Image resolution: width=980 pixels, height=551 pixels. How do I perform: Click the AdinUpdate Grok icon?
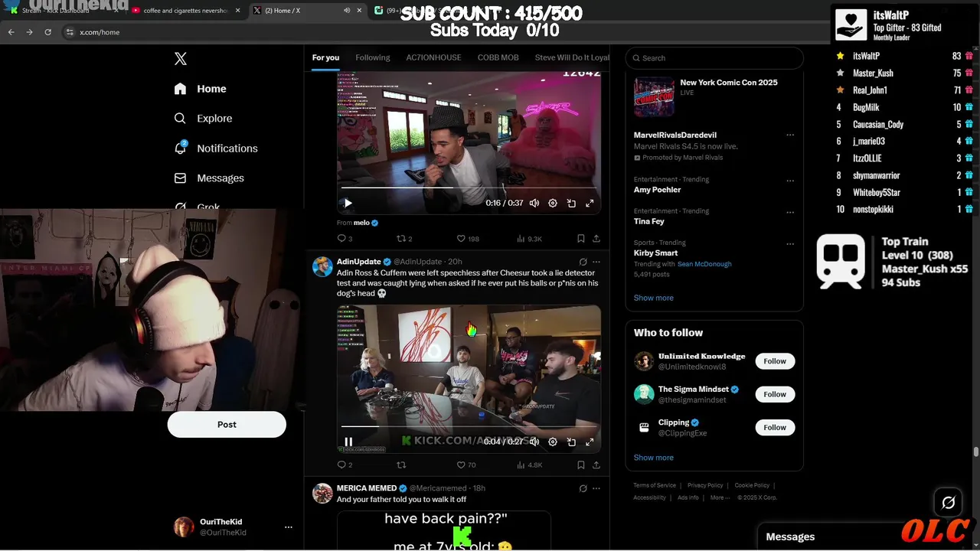[x=583, y=262]
